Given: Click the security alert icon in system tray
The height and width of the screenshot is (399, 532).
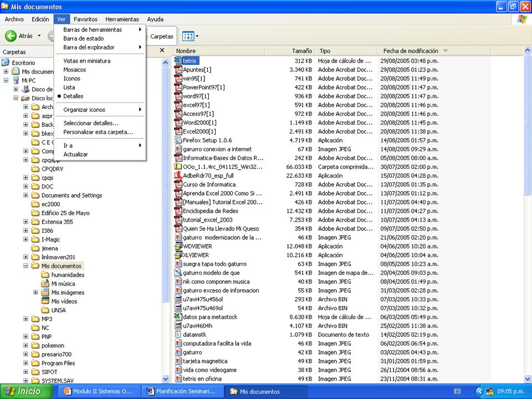Looking at the screenshot, I should [x=489, y=391].
